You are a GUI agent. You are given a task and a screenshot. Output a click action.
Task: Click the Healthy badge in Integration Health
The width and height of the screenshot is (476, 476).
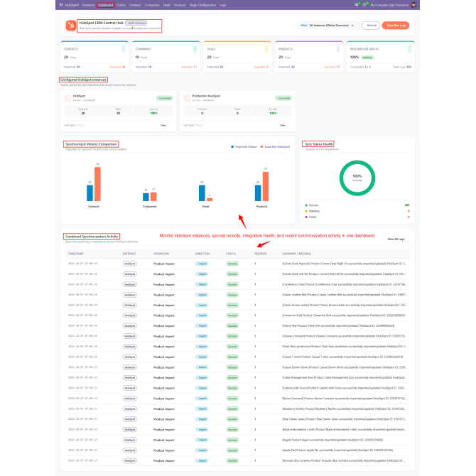click(367, 58)
